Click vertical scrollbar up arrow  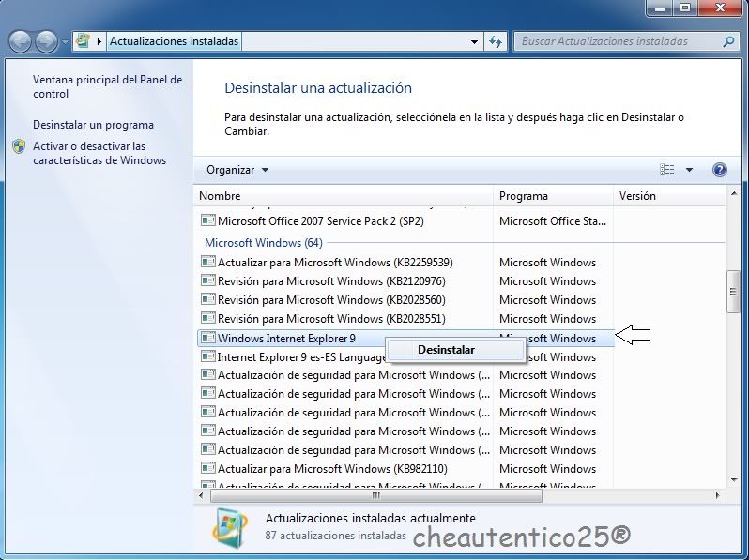(x=733, y=193)
